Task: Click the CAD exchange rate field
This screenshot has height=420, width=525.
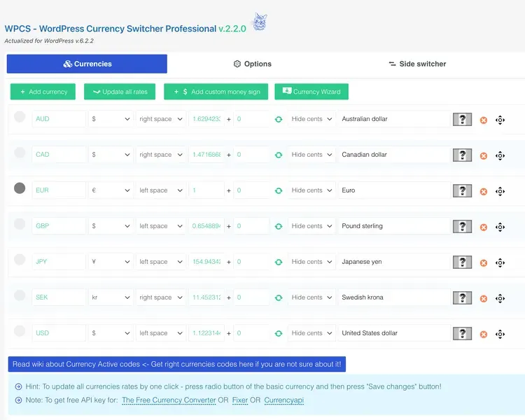Action: click(x=206, y=155)
